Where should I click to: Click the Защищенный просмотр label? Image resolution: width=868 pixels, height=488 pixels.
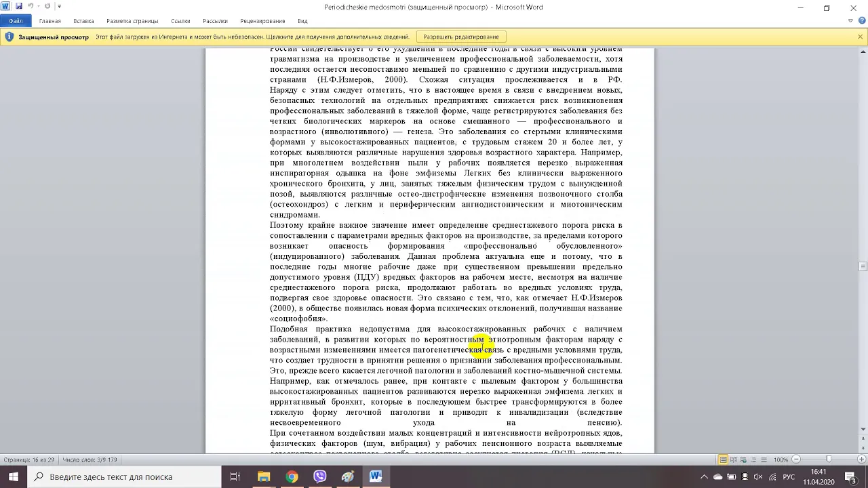54,37
